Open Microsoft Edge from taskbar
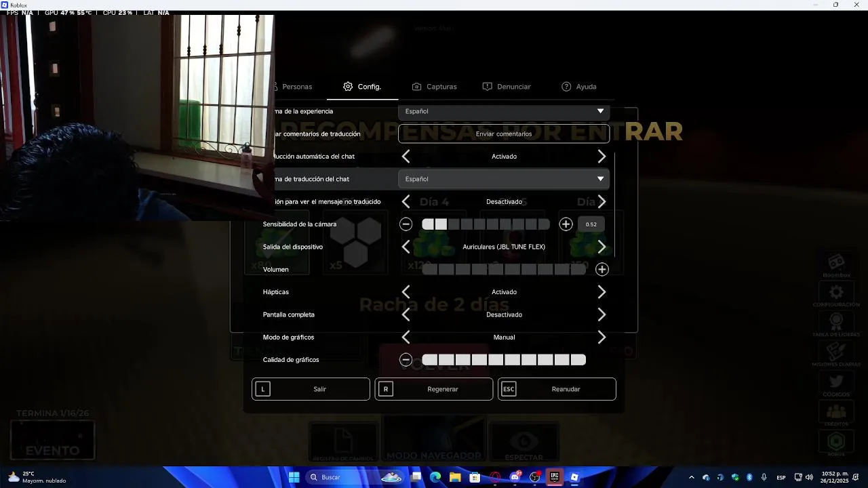 click(435, 477)
